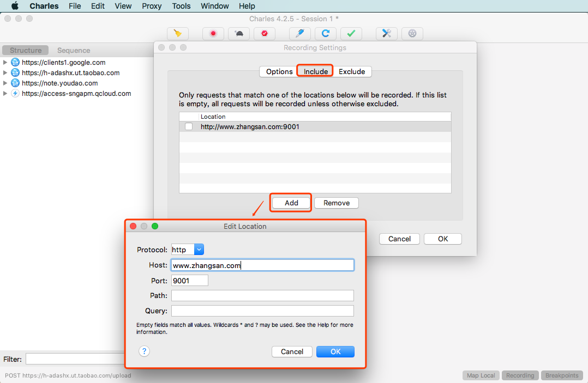This screenshot has width=588, height=383.
Task: Click the globe icon for h-adashx.ut.taobao.com
Action: pyautogui.click(x=15, y=72)
